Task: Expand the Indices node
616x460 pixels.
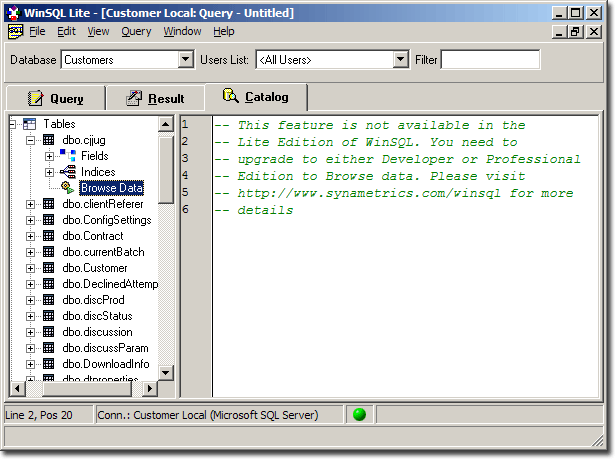Action: click(x=49, y=172)
